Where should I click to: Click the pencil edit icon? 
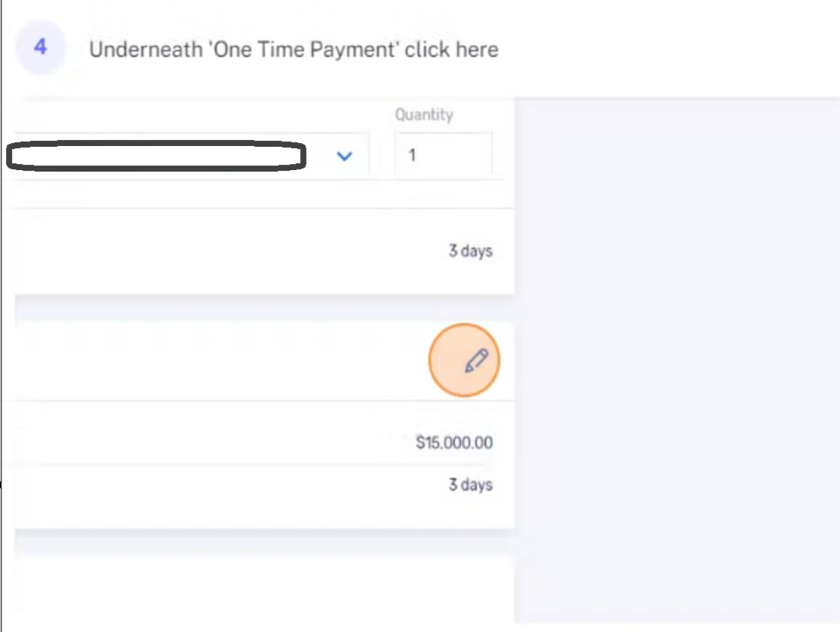476,360
